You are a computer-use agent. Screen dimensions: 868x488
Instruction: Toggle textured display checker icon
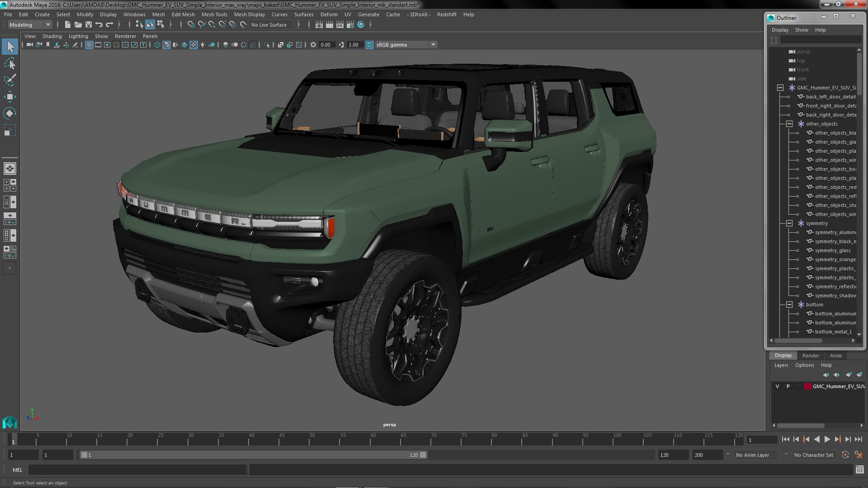coord(193,45)
